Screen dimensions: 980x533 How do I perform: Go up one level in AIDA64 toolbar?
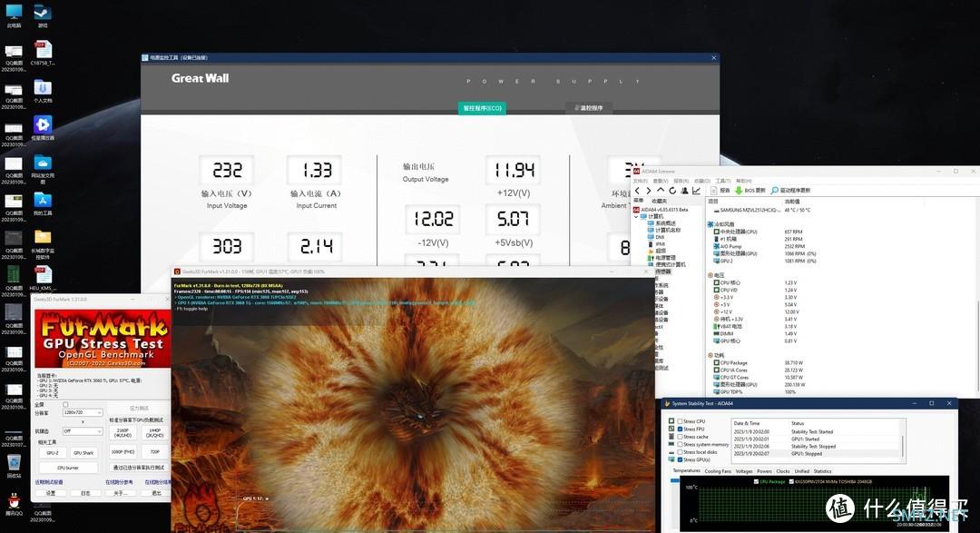click(x=661, y=190)
